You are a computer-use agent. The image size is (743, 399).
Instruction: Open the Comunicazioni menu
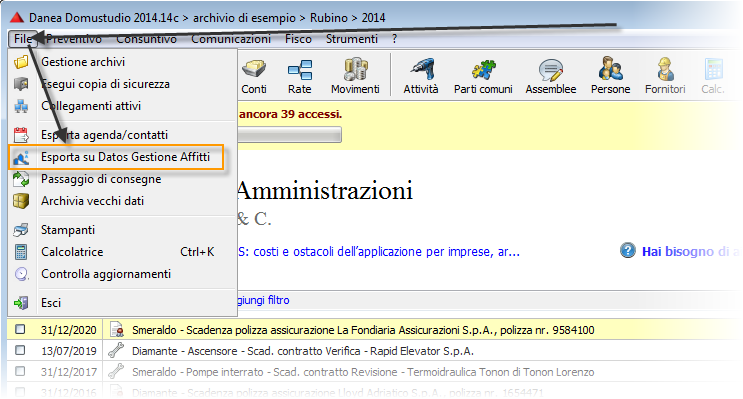click(x=231, y=39)
